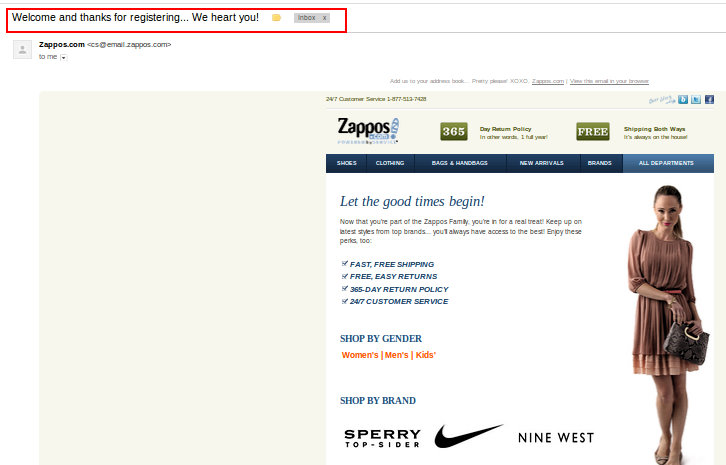Open the SHOES navigation tab

346,163
